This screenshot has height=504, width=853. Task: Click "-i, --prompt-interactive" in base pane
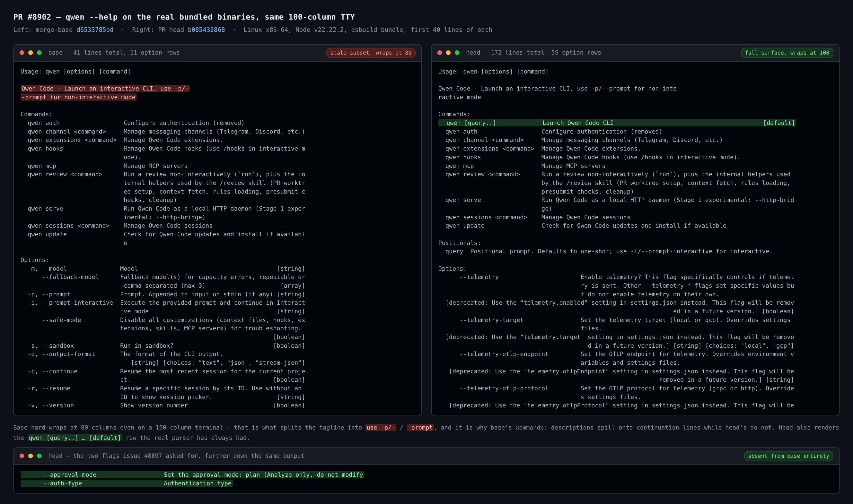(x=70, y=303)
